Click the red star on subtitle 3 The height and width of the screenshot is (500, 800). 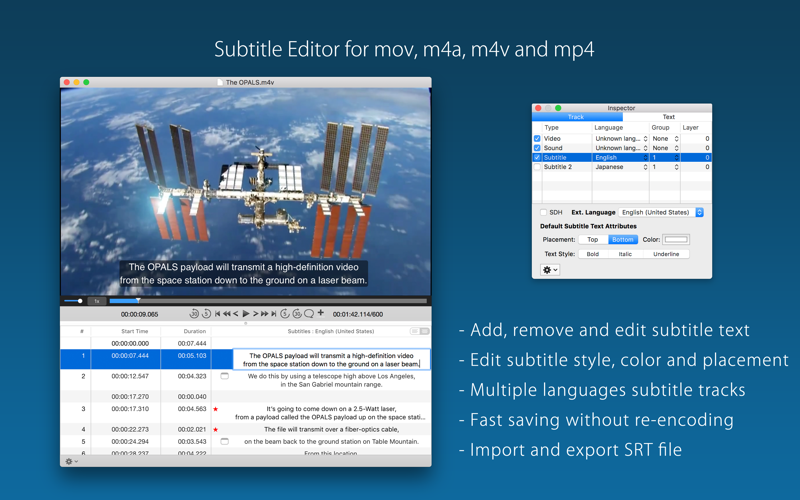point(216,409)
